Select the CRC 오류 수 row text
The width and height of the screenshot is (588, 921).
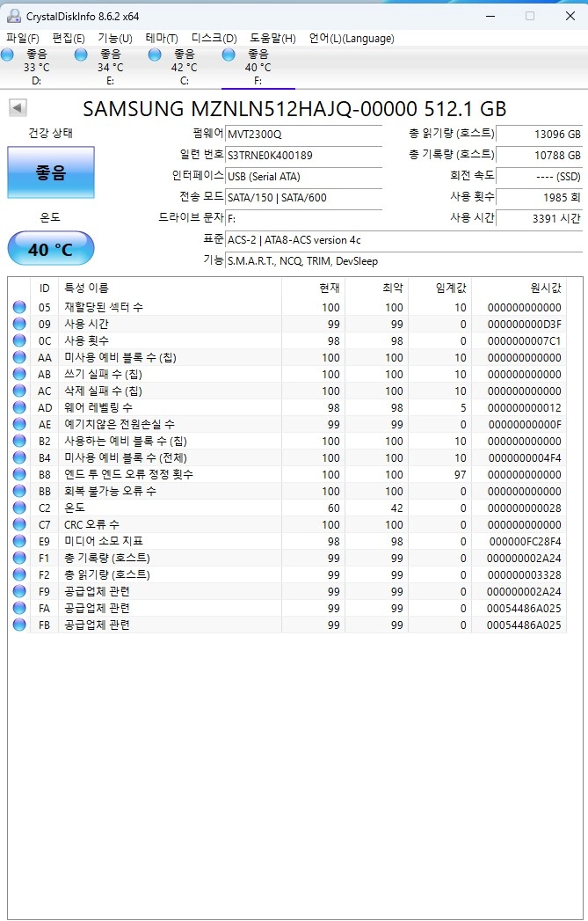pos(91,524)
